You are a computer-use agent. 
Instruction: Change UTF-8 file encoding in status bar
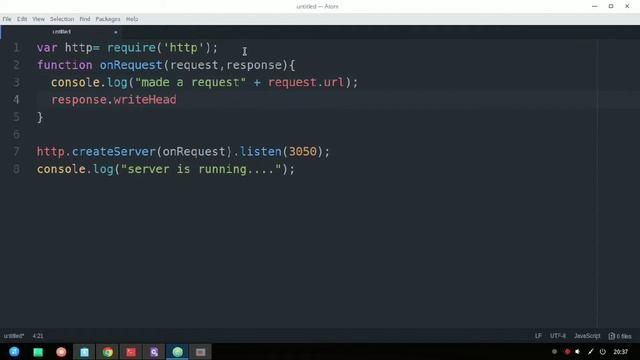(x=558, y=336)
